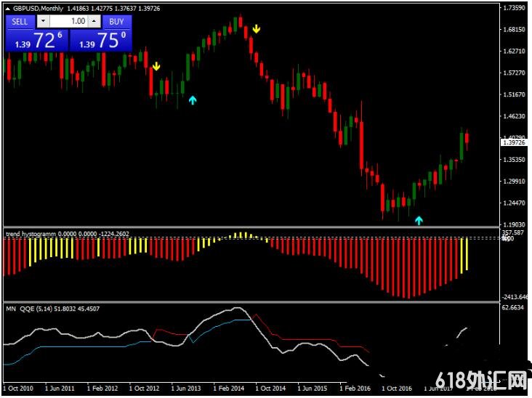Click the 1 Jun 2013 date label

coord(186,389)
